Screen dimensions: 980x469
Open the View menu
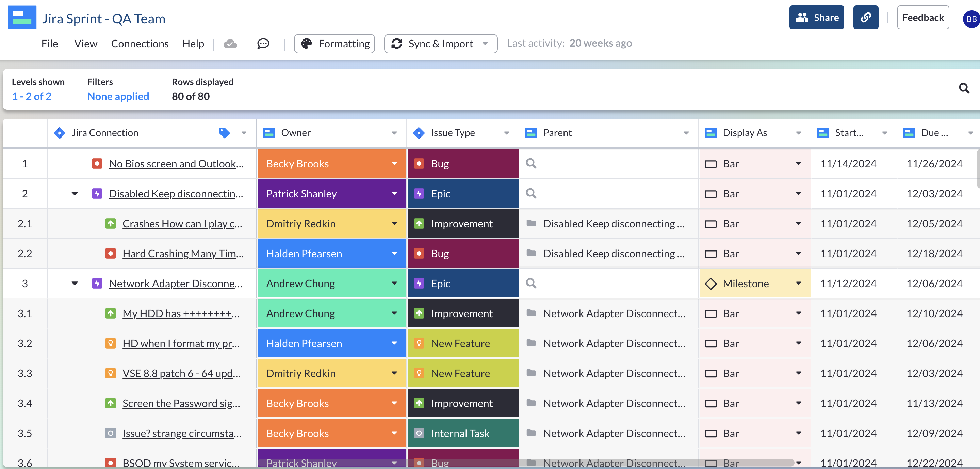click(86, 44)
